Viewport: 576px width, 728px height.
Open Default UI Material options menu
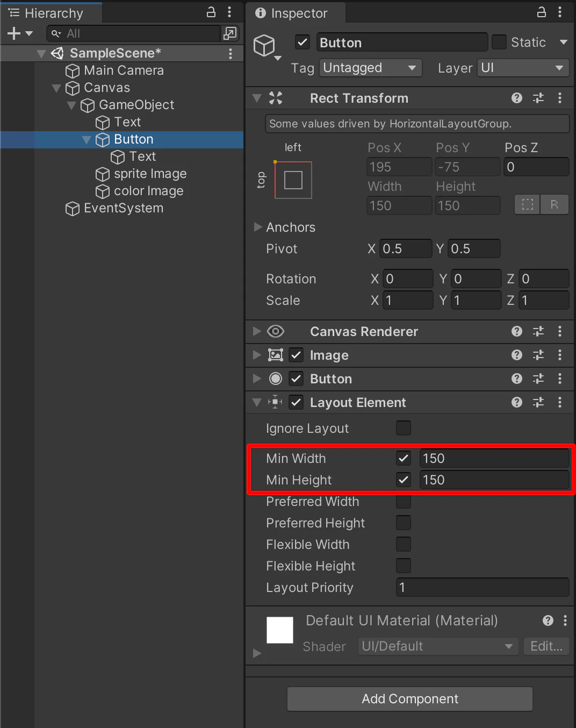click(565, 620)
